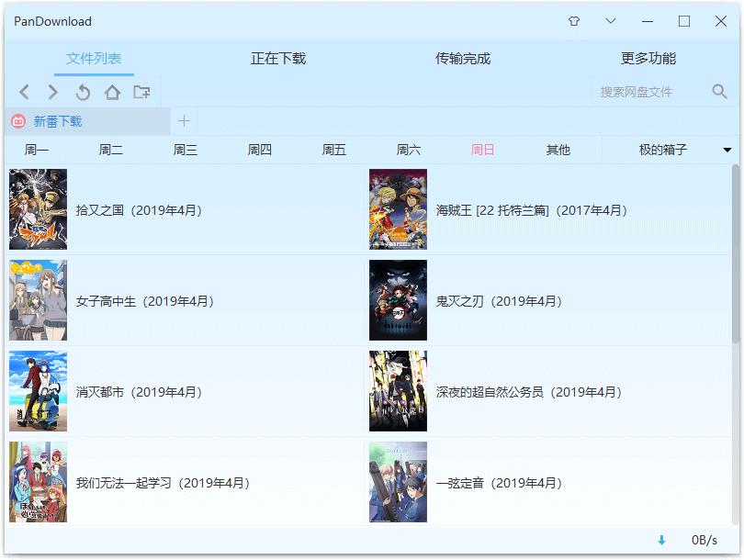Click the 新番下载 tab icon
Image resolution: width=744 pixels, height=560 pixels.
[16, 120]
